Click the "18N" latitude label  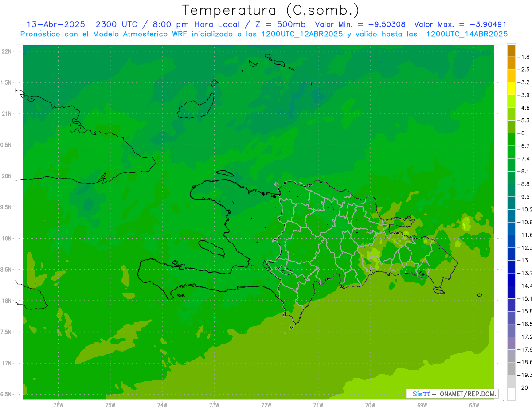click(7, 301)
